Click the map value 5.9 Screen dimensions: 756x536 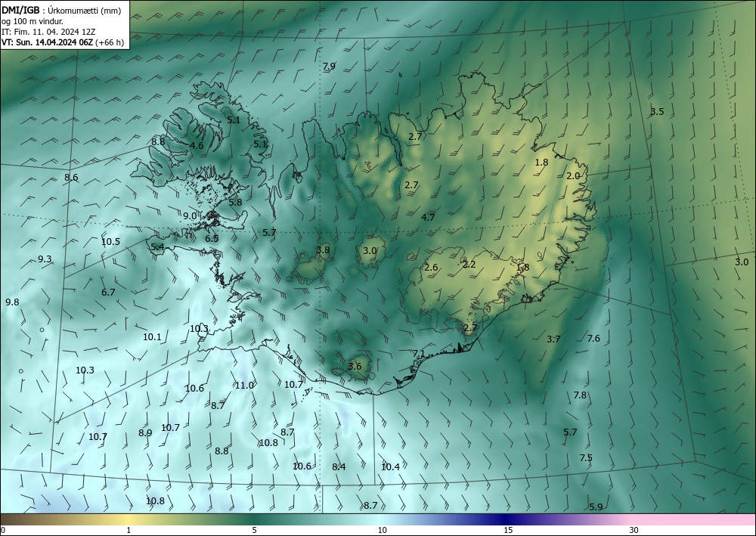596,507
